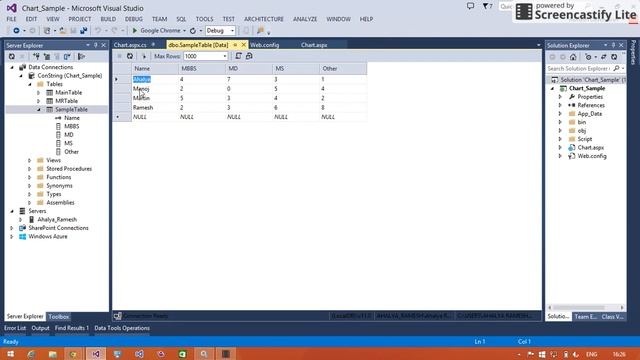Open the Error List tab
Screen dimensions: 640x360
[15, 328]
